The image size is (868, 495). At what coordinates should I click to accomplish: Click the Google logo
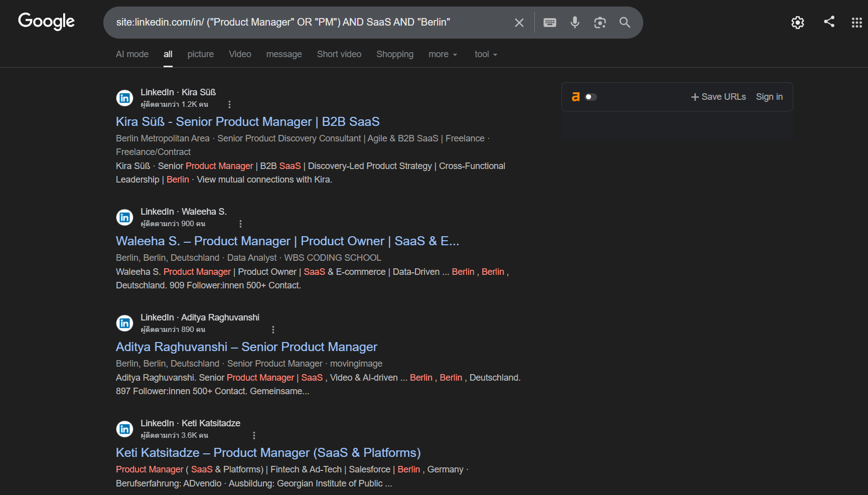pos(46,21)
